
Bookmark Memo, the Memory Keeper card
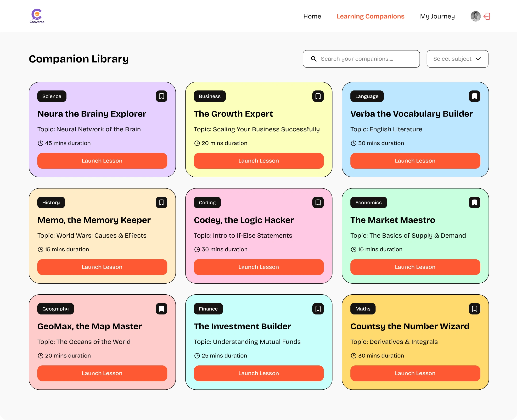click(161, 202)
